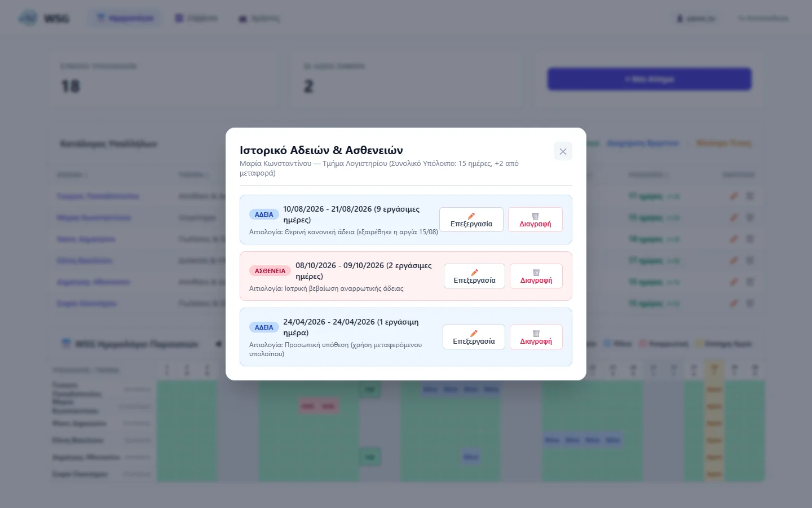Image resolution: width=812 pixels, height=508 pixels.
Task: Open the admin user menu in the header
Action: [696, 18]
